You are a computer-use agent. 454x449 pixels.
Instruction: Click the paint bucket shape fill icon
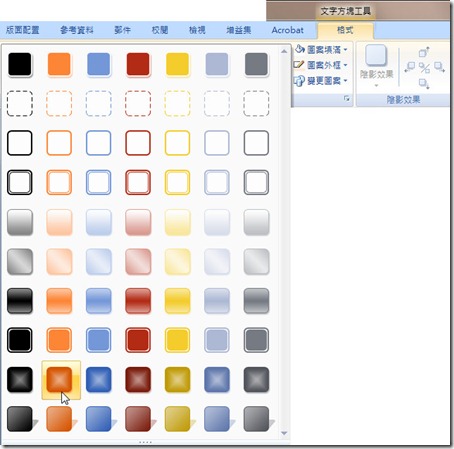(300, 49)
